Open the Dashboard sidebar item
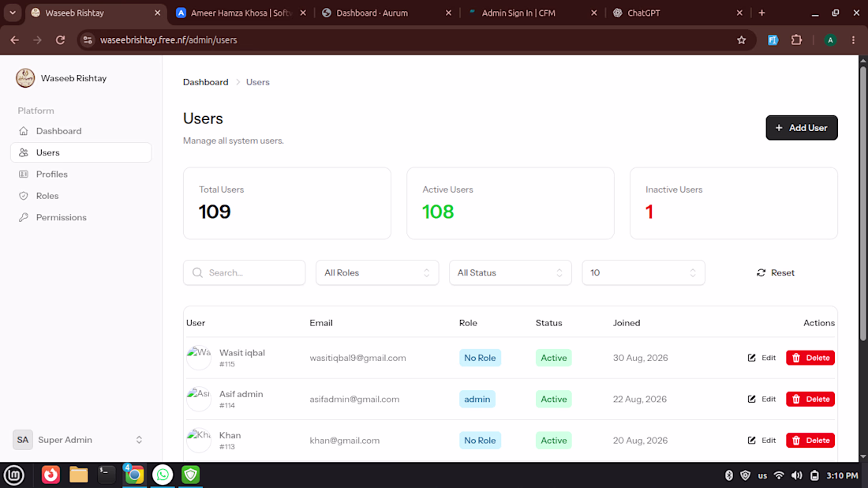This screenshot has height=488, width=868. point(80,131)
